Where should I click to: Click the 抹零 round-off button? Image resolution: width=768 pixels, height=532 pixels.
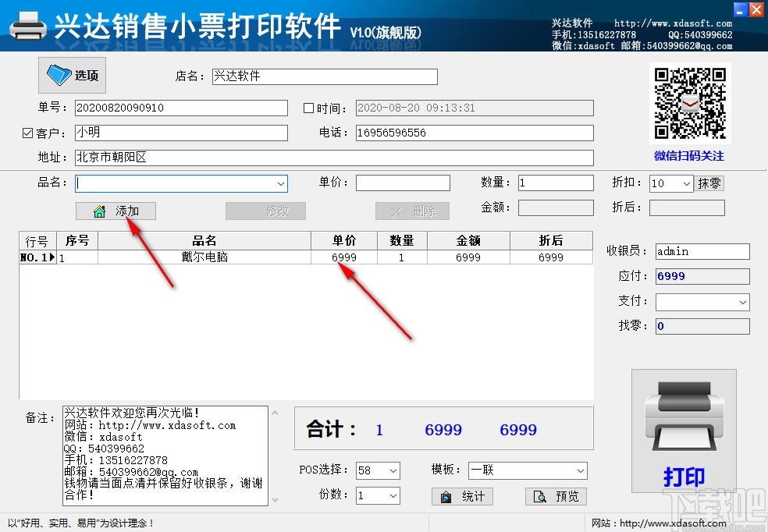(709, 183)
